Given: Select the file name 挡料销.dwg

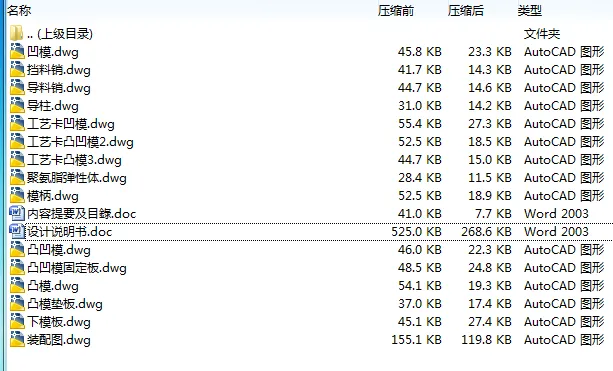Looking at the screenshot, I should 59,70.
